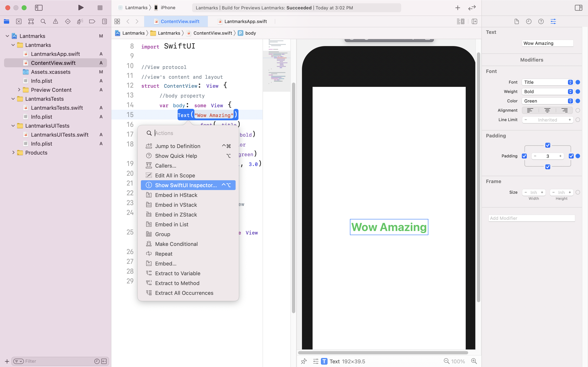
Task: Open the Color dropdown showing Green
Action: click(547, 101)
